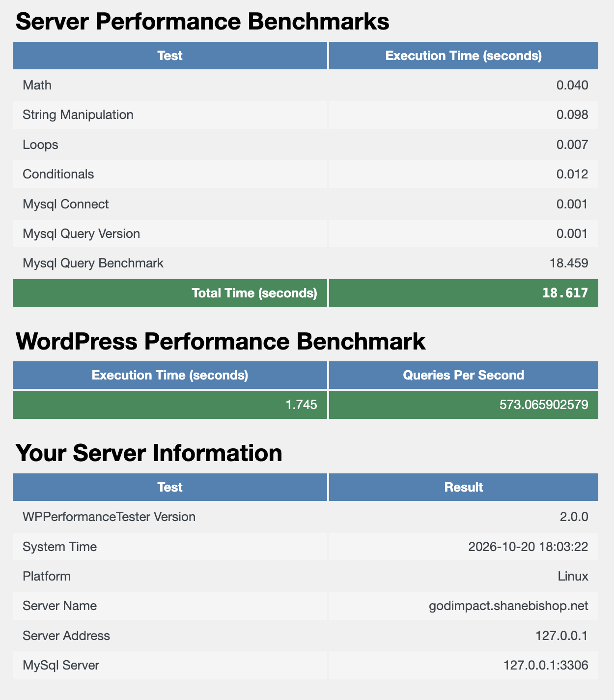Screen dimensions: 614x700
Task: Click the Queries Per Second header
Action: [x=464, y=375]
